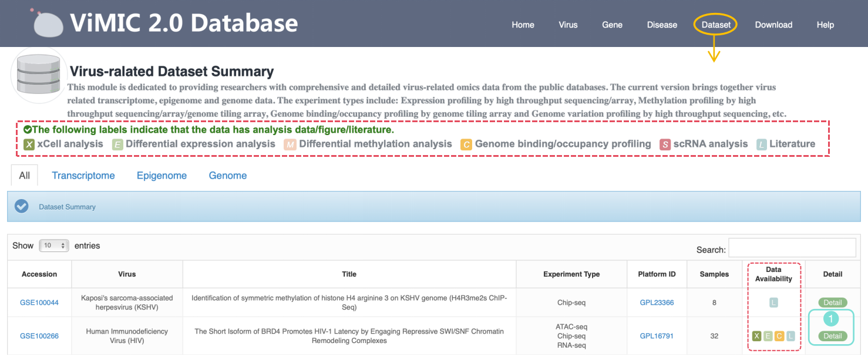Open the Show entries count dropdown
The image size is (868, 363).
pos(54,246)
